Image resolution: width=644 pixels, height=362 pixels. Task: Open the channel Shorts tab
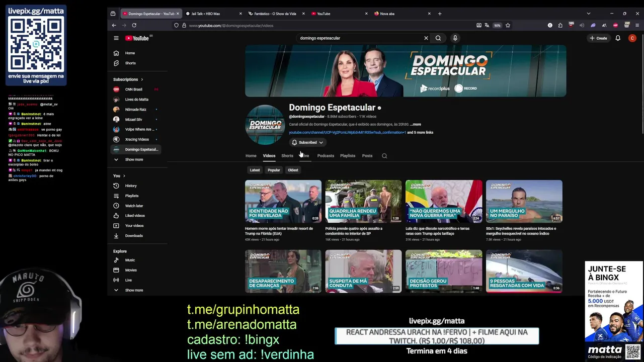pos(287,156)
